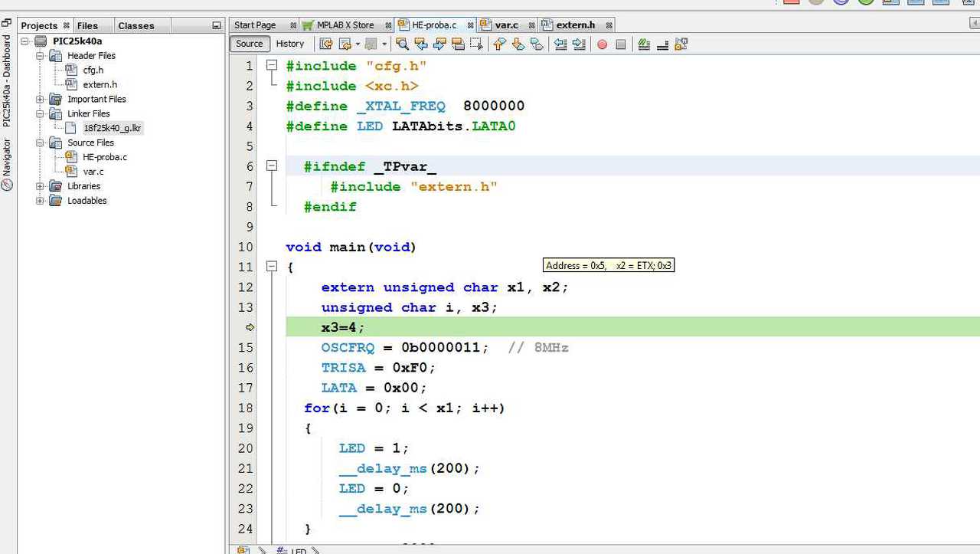Collapse the Source Files folder
Viewport: 980px width, 554px height.
(x=40, y=143)
